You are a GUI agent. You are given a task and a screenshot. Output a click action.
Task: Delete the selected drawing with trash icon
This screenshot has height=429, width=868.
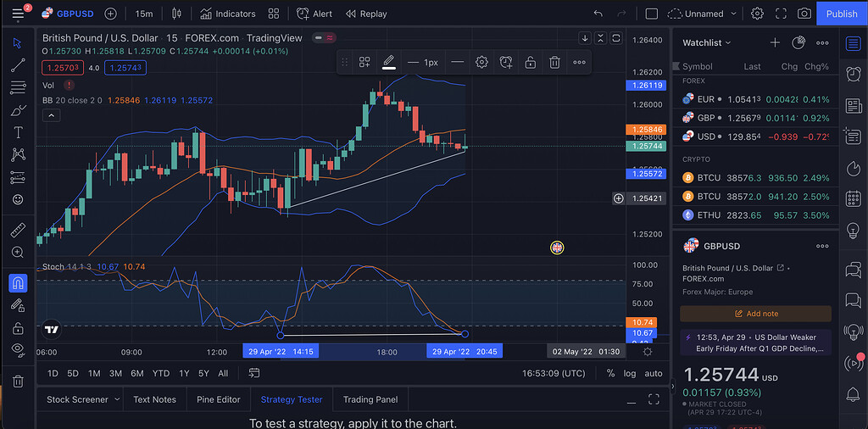point(554,62)
